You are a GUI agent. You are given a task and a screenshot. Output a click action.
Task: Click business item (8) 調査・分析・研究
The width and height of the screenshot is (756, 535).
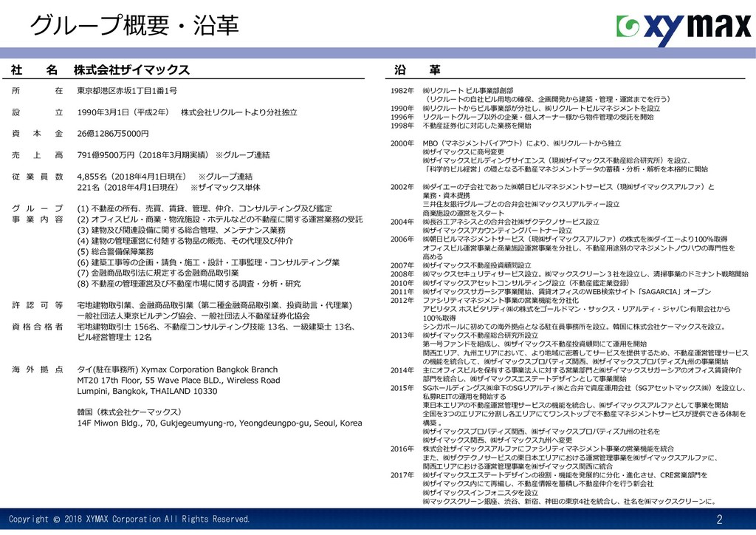pyautogui.click(x=189, y=284)
